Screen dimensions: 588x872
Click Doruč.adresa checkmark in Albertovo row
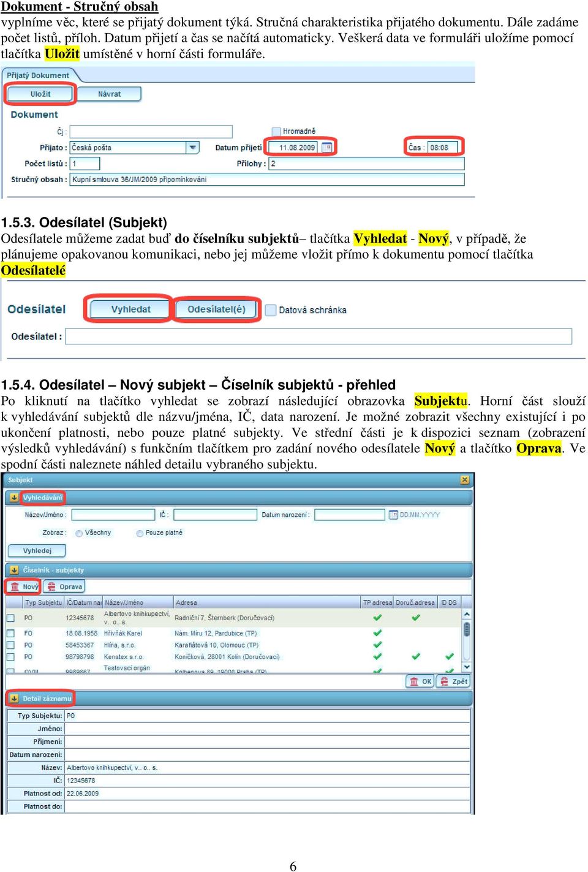416,618
